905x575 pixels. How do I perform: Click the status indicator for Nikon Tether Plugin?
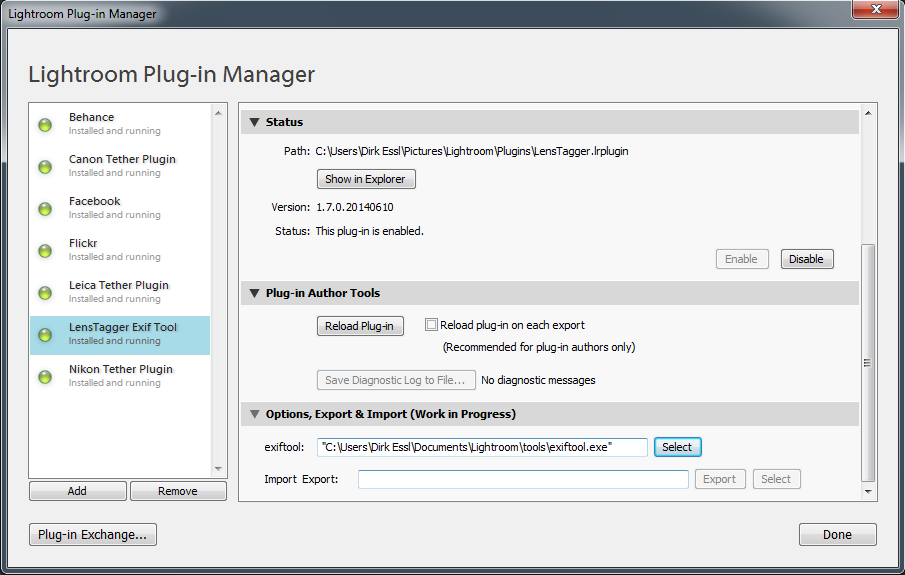(45, 377)
